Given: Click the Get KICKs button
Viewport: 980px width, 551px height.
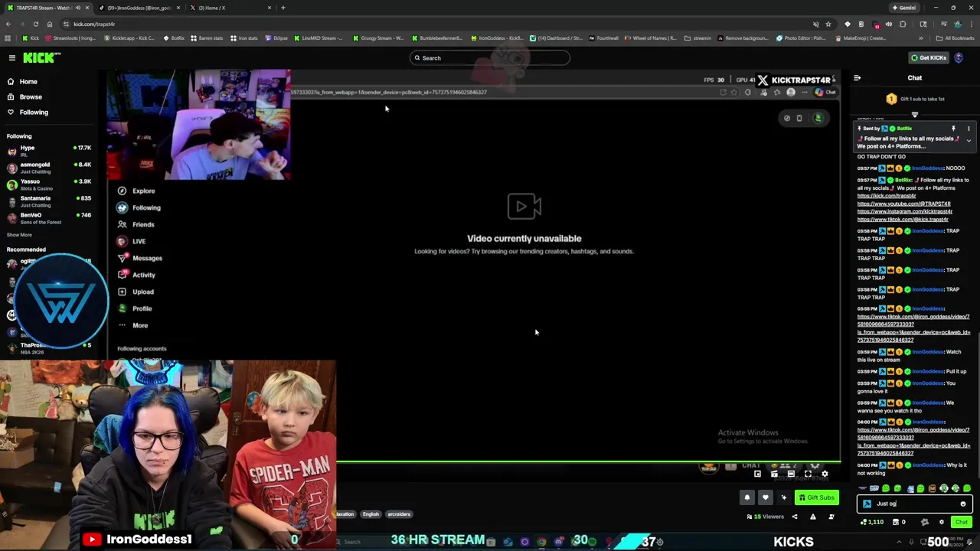Looking at the screenshot, I should (929, 57).
